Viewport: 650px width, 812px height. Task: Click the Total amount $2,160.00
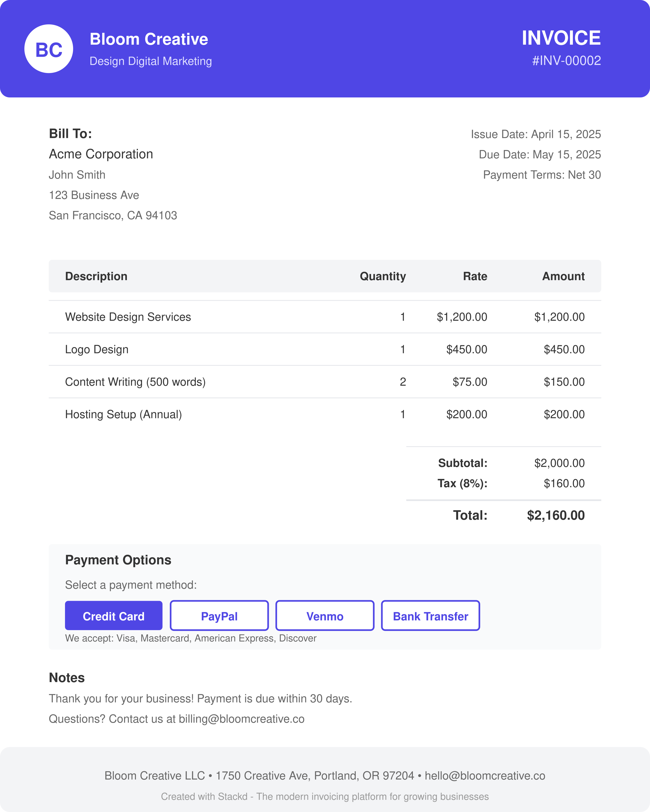[556, 515]
